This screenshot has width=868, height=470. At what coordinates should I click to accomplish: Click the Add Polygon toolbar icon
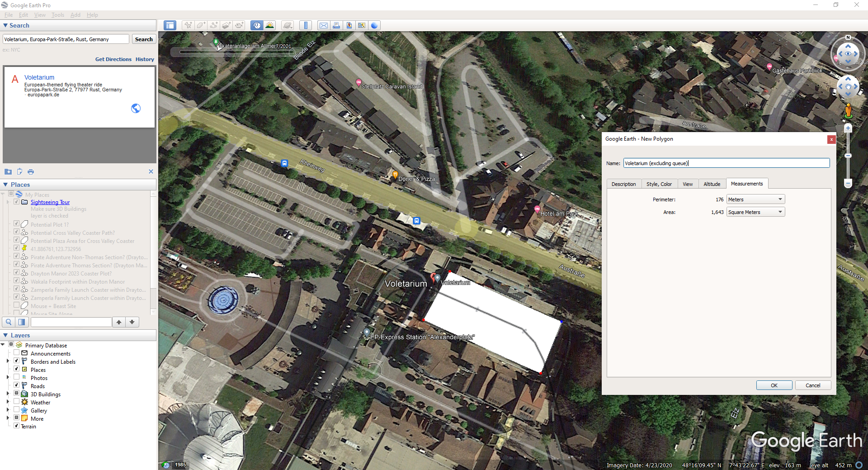click(x=201, y=25)
